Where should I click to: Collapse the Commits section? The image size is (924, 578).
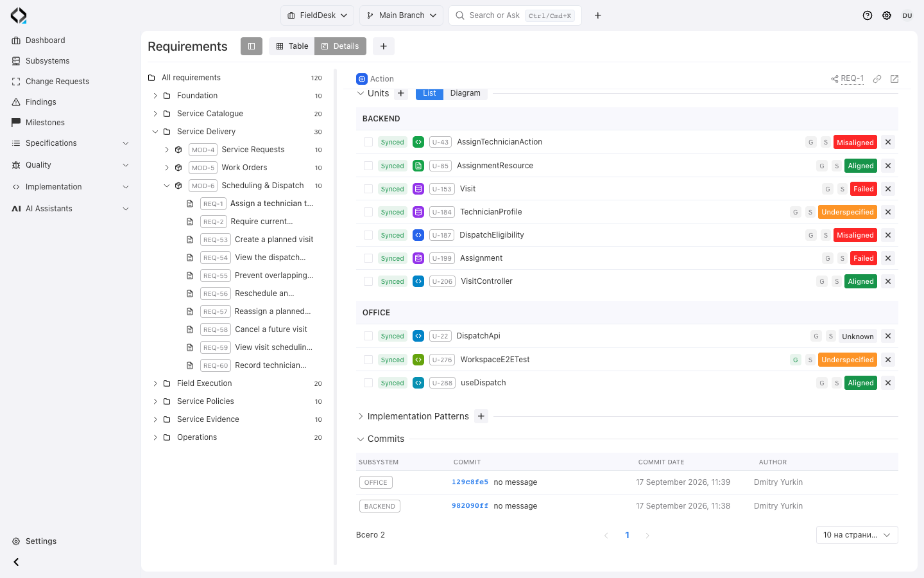pos(361,439)
